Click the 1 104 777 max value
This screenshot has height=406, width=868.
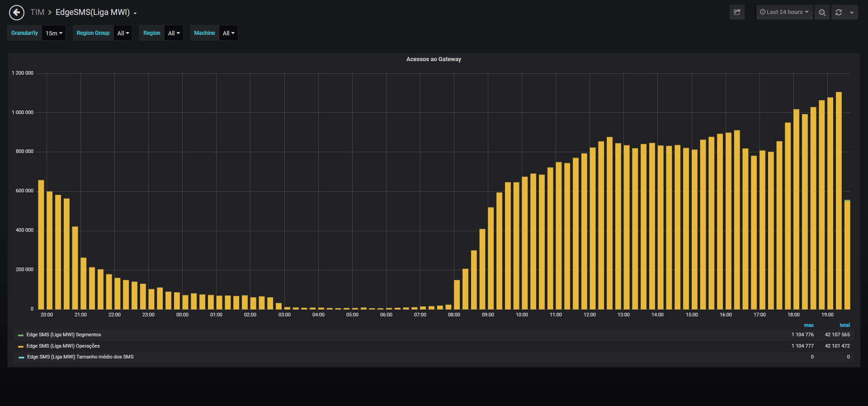tap(802, 346)
